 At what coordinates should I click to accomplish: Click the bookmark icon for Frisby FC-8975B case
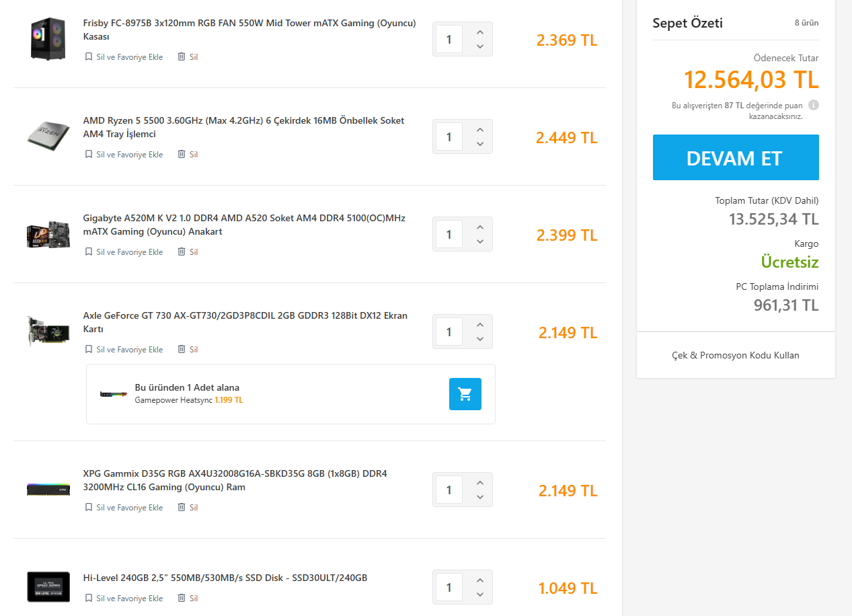pos(88,57)
